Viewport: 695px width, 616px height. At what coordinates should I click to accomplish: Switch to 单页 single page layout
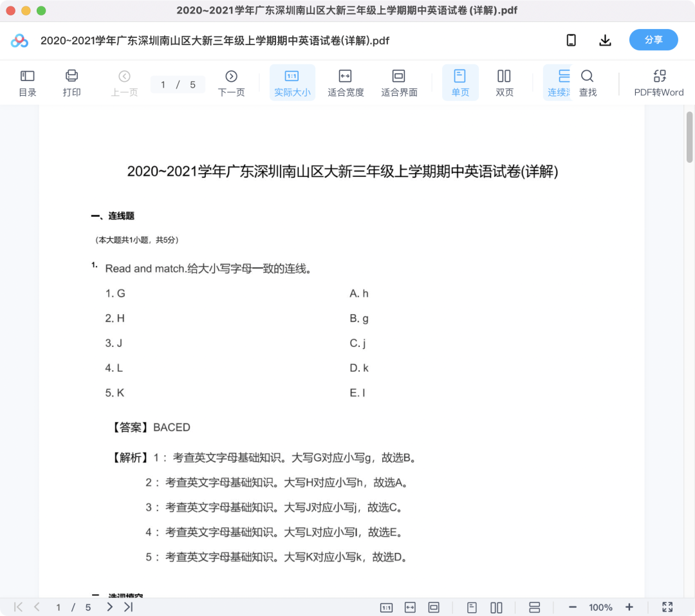[x=460, y=83]
